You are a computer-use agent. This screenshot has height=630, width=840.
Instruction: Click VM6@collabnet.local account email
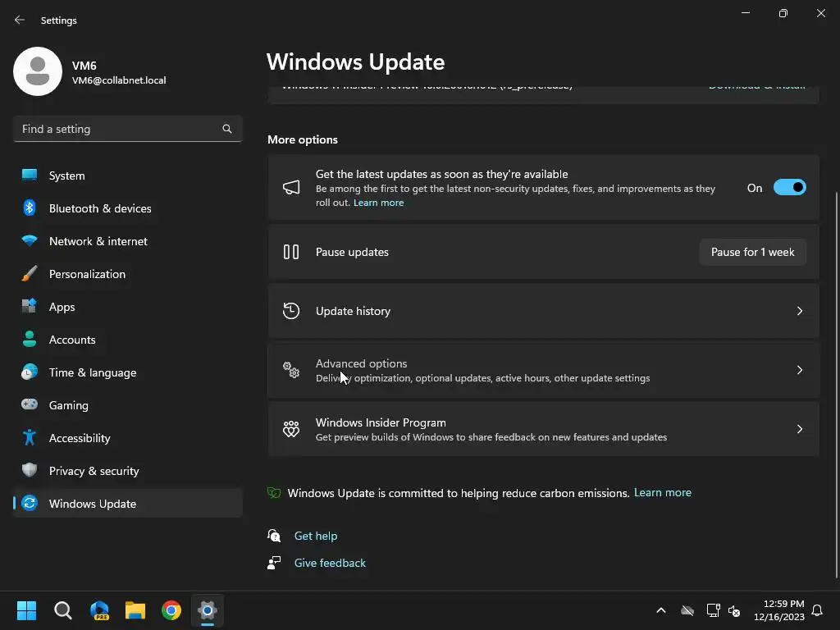(x=119, y=80)
